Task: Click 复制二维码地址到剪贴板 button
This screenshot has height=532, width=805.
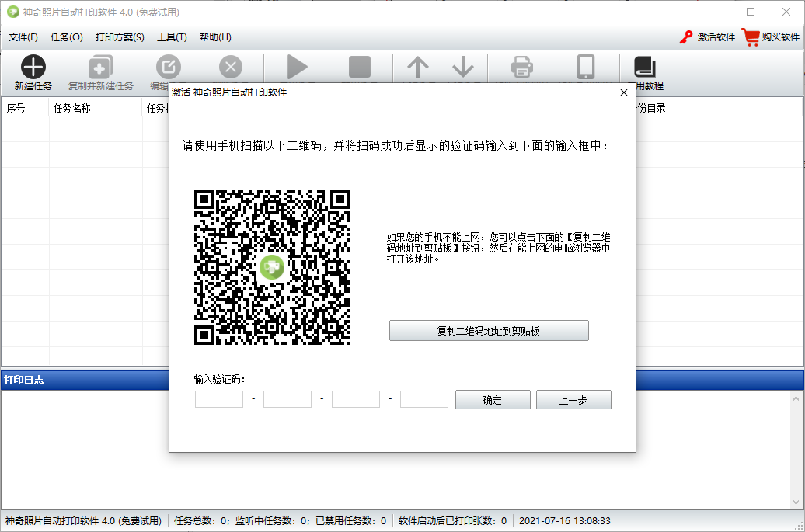Action: (x=489, y=330)
